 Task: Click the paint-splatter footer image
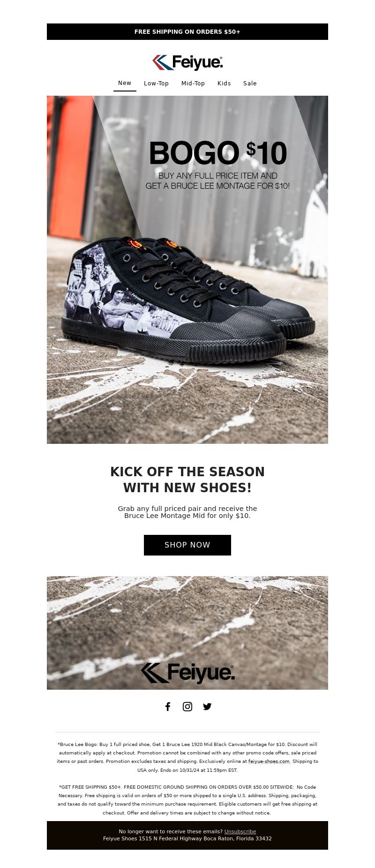(187, 633)
